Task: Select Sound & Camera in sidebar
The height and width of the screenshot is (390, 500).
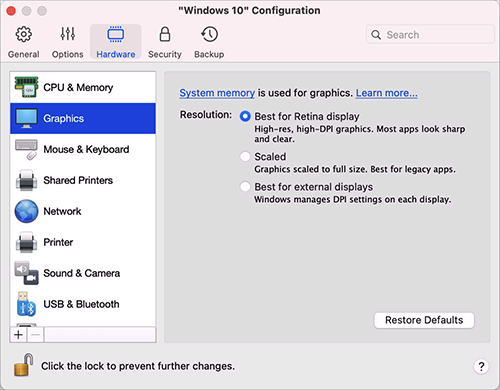Action: tap(82, 273)
